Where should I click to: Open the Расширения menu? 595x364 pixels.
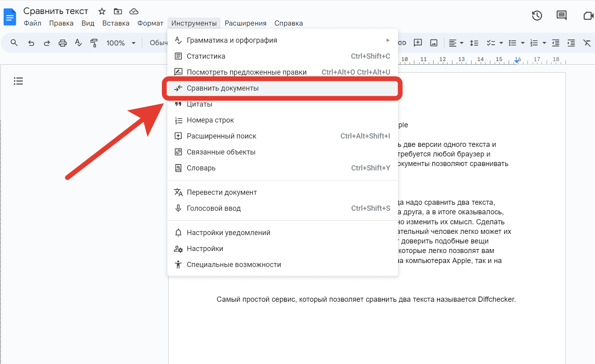pos(245,23)
